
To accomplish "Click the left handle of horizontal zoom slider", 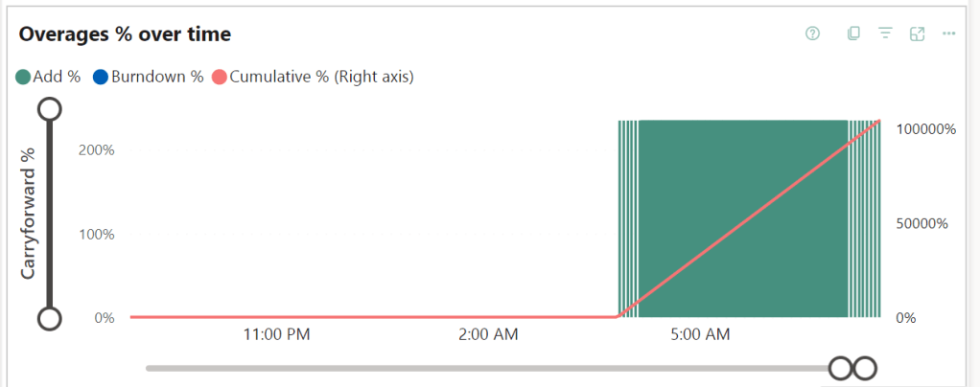I will pyautogui.click(x=841, y=368).
